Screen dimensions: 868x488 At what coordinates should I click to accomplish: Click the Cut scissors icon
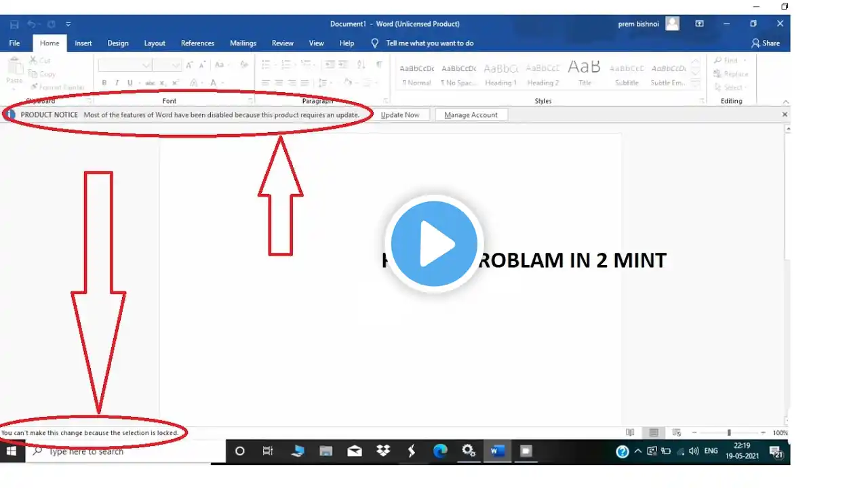pyautogui.click(x=33, y=60)
